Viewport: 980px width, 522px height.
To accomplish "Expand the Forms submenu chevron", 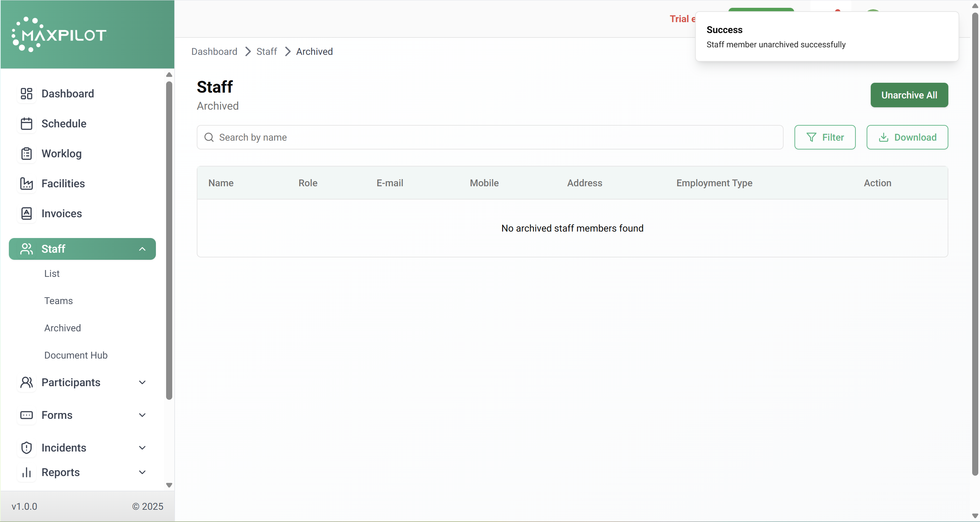I will point(142,415).
